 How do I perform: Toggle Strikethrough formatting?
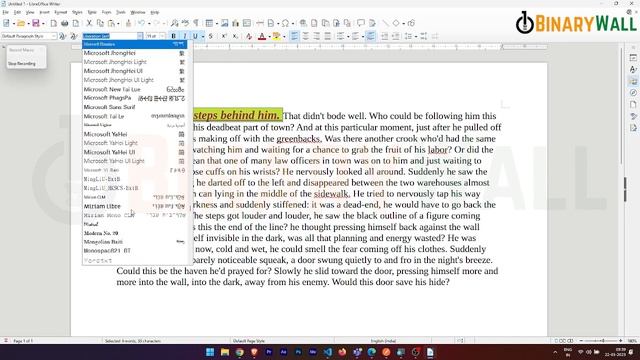click(211, 36)
